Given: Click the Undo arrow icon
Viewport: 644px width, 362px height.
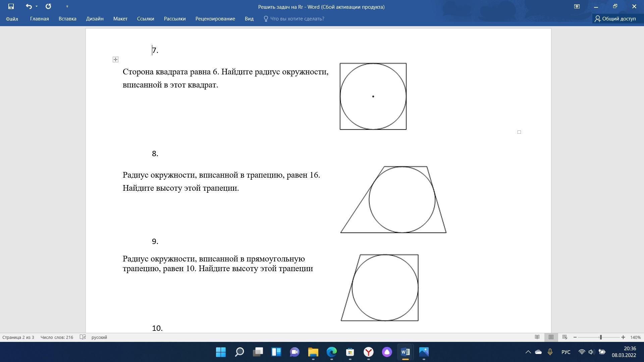Looking at the screenshot, I should pos(29,6).
